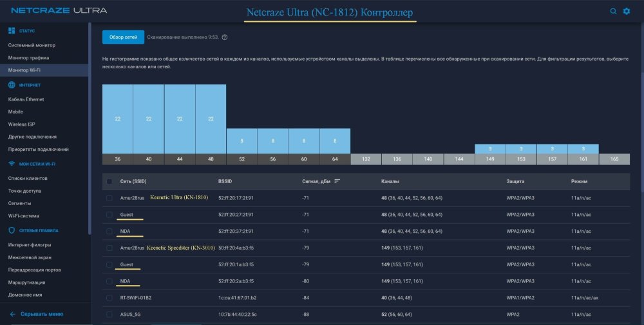Sort by Режим column header
This screenshot has width=644, height=325.
coord(579,181)
